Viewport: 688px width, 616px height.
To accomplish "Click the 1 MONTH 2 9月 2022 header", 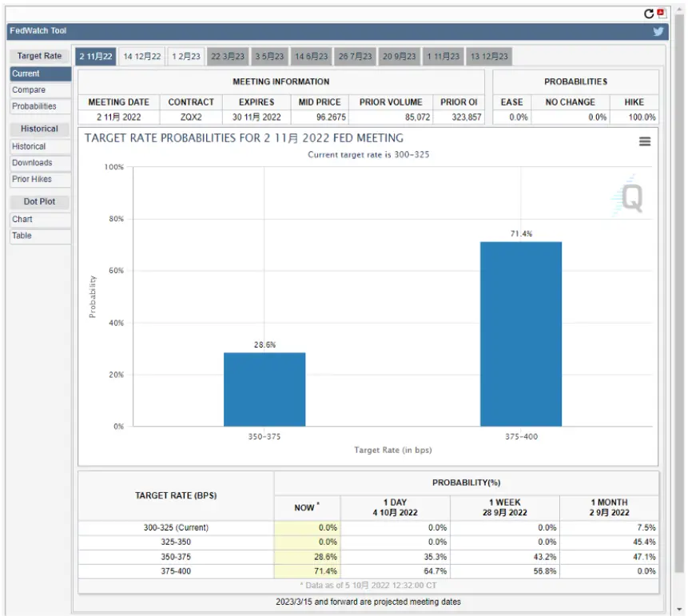I will pyautogui.click(x=610, y=507).
